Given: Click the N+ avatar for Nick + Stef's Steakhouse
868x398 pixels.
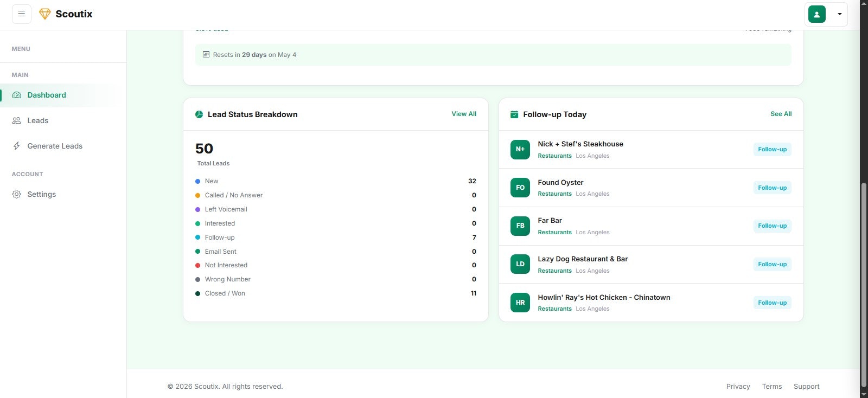Looking at the screenshot, I should point(520,149).
